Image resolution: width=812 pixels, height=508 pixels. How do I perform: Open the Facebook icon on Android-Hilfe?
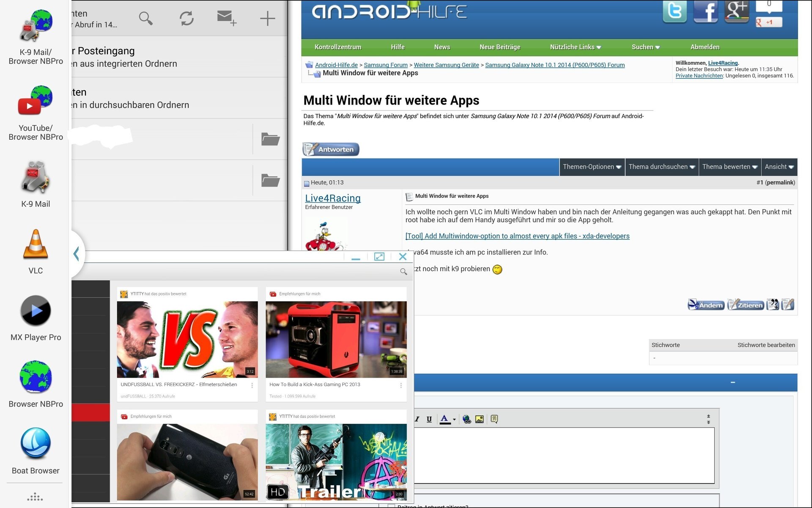pos(705,11)
